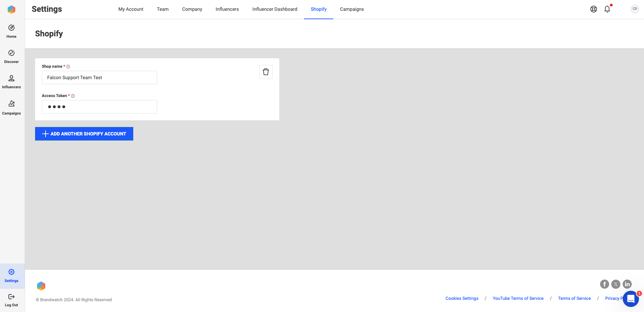This screenshot has width=644, height=312.
Task: Click the Access Token input field
Action: point(100,107)
